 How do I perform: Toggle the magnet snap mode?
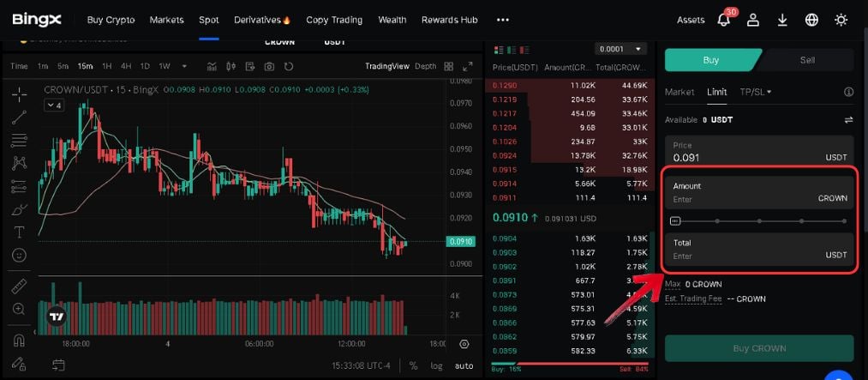tap(20, 339)
